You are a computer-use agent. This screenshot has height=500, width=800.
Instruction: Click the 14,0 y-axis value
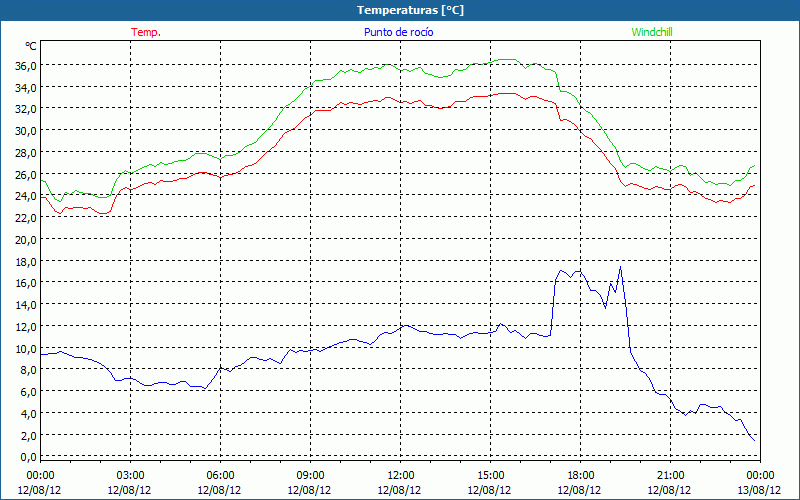(26, 305)
